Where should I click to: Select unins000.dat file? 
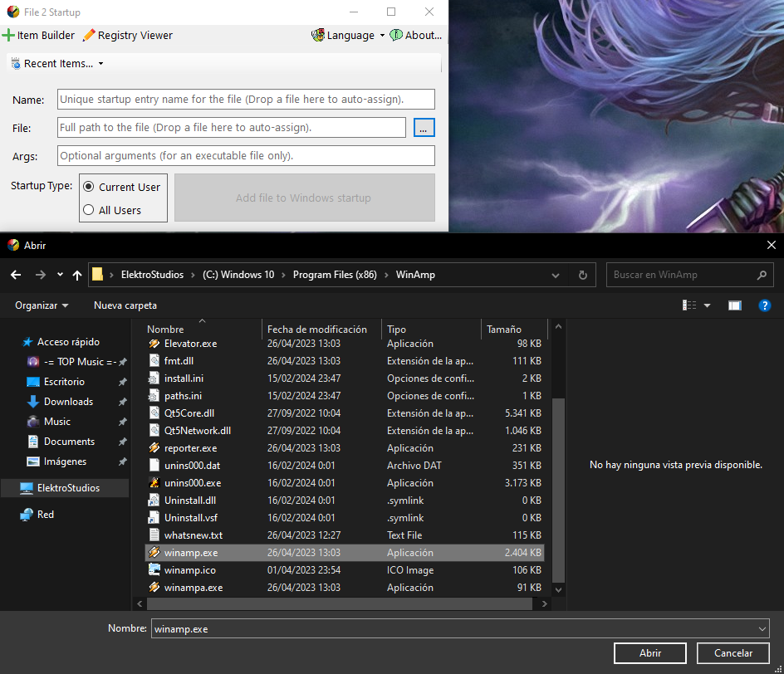[192, 465]
